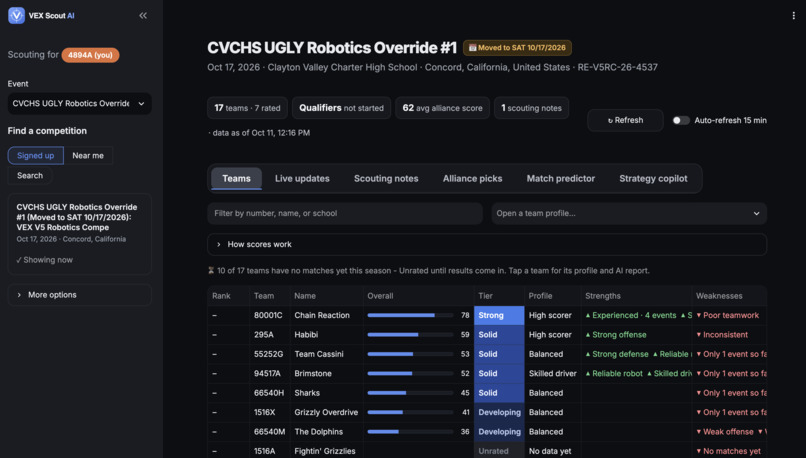
Task: Select the Near me filter
Action: pyautogui.click(x=88, y=155)
